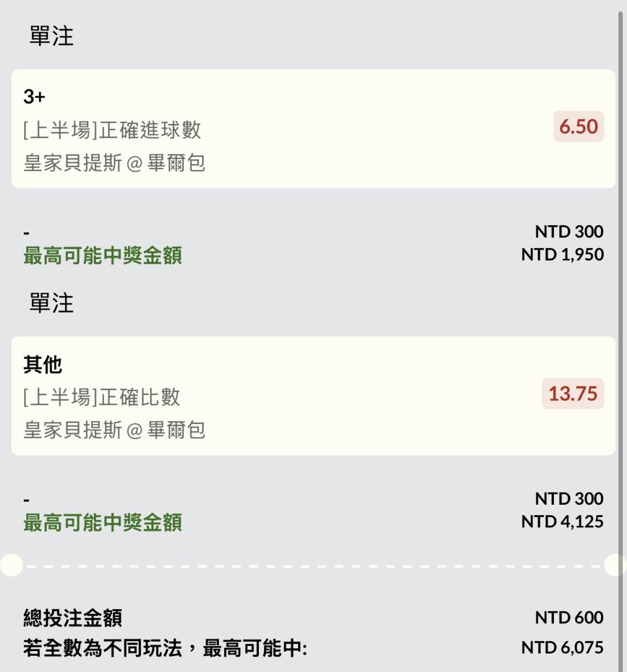Click the stake amount above NTD 1,950
This screenshot has width=627, height=672.
569,231
